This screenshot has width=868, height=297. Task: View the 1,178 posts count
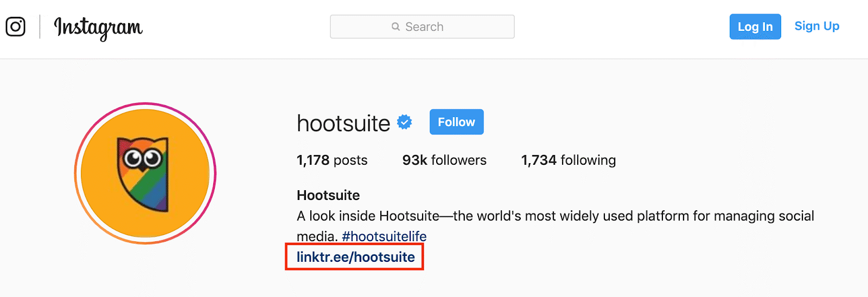pos(332,160)
